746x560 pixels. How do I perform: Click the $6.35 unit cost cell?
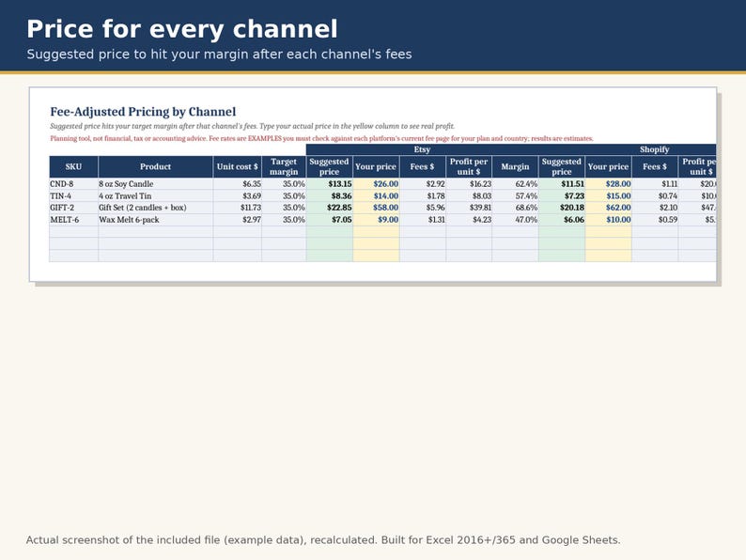click(238, 183)
